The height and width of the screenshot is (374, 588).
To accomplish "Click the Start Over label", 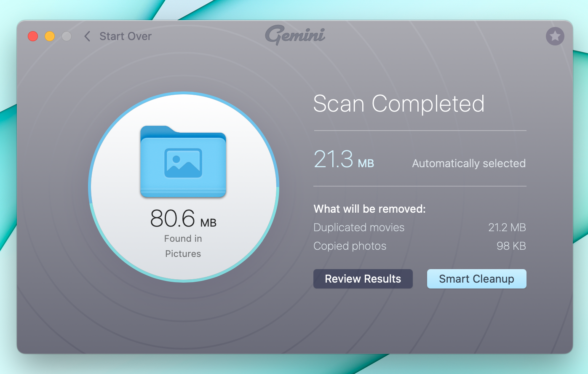I will 126,36.
